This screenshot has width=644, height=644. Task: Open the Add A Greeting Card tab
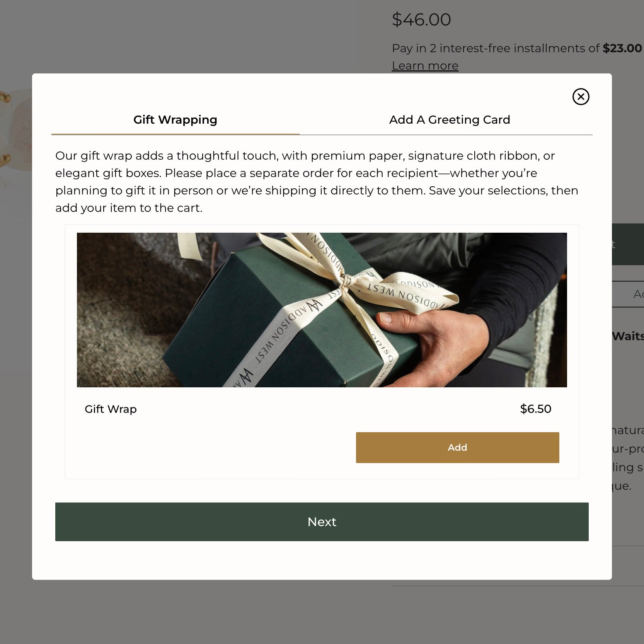(x=449, y=120)
